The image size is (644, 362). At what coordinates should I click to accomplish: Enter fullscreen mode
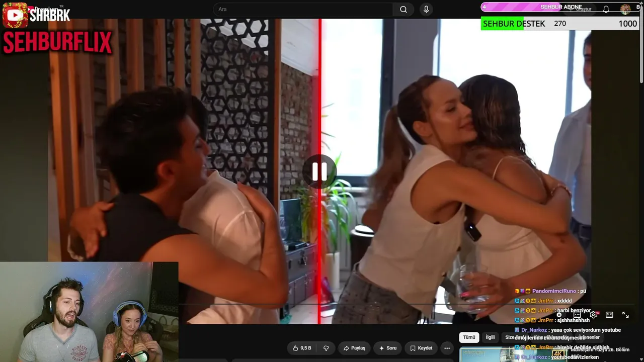tap(625, 315)
